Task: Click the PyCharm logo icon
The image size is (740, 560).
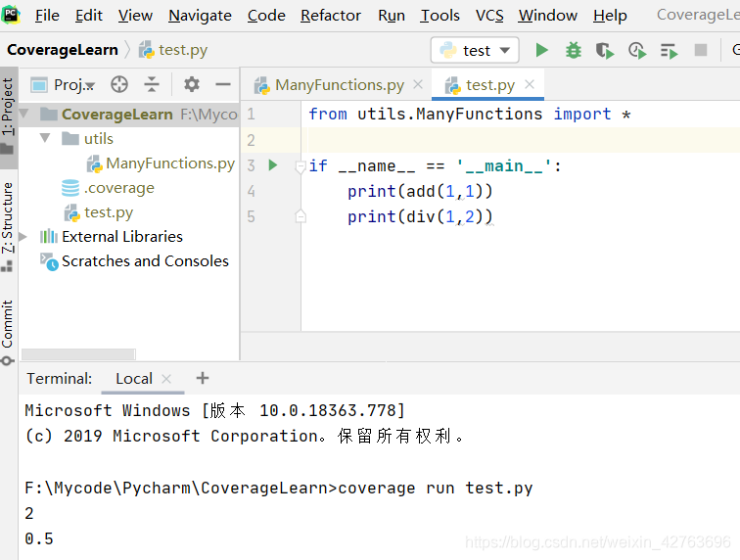Action: point(11,15)
